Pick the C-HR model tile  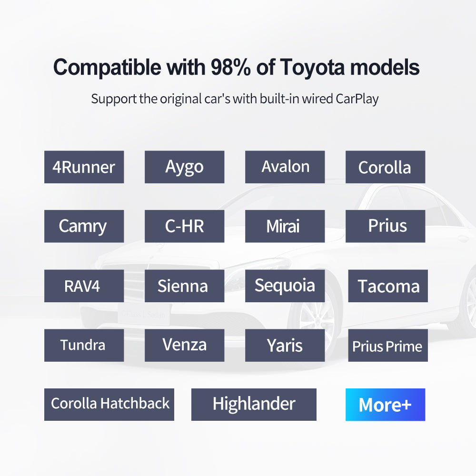pyautogui.click(x=184, y=226)
